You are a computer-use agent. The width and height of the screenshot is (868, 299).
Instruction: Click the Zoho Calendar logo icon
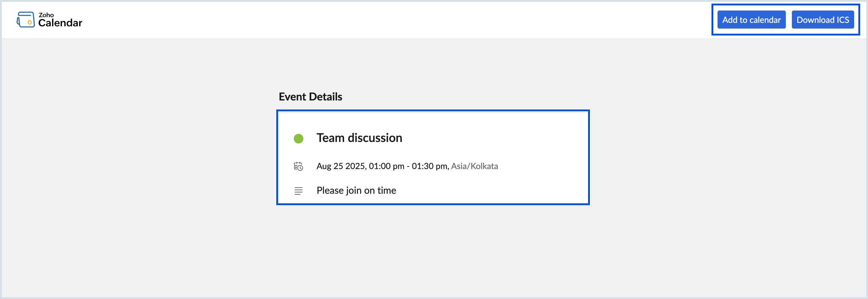[26, 20]
